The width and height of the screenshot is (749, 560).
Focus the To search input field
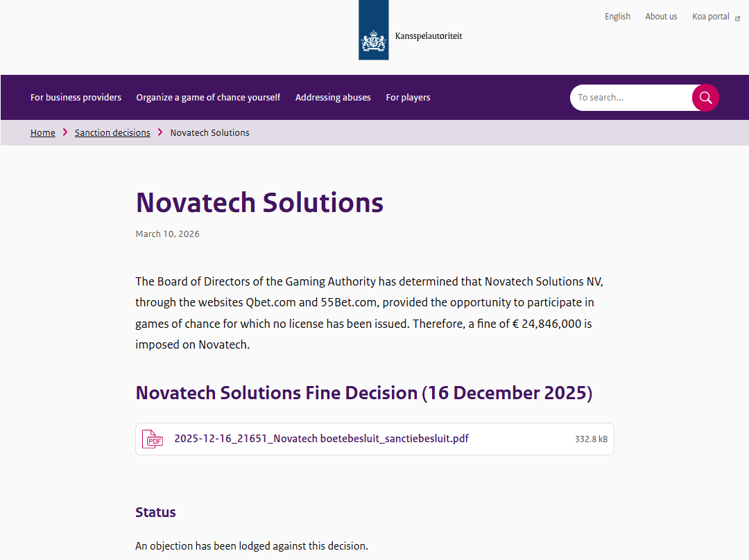click(632, 98)
